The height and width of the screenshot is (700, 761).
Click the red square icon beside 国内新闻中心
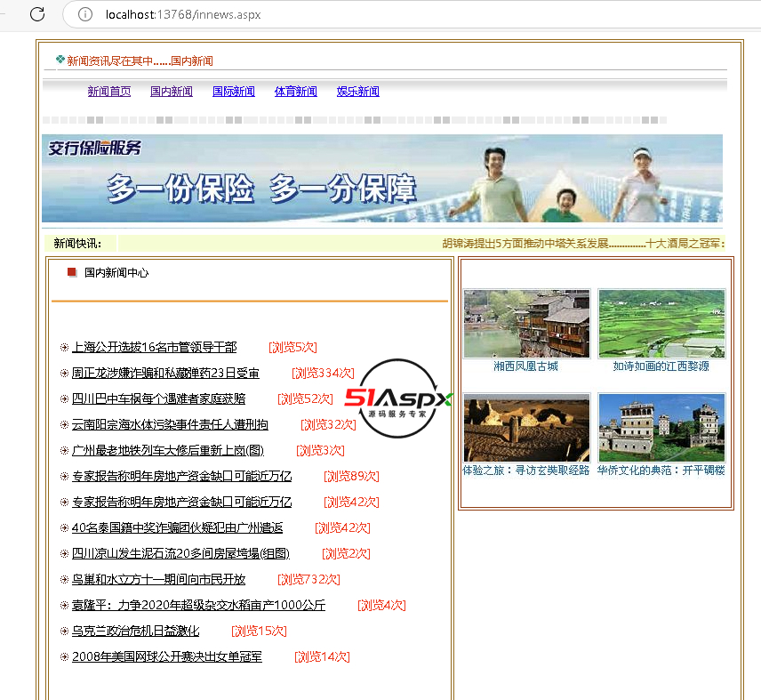tap(72, 272)
